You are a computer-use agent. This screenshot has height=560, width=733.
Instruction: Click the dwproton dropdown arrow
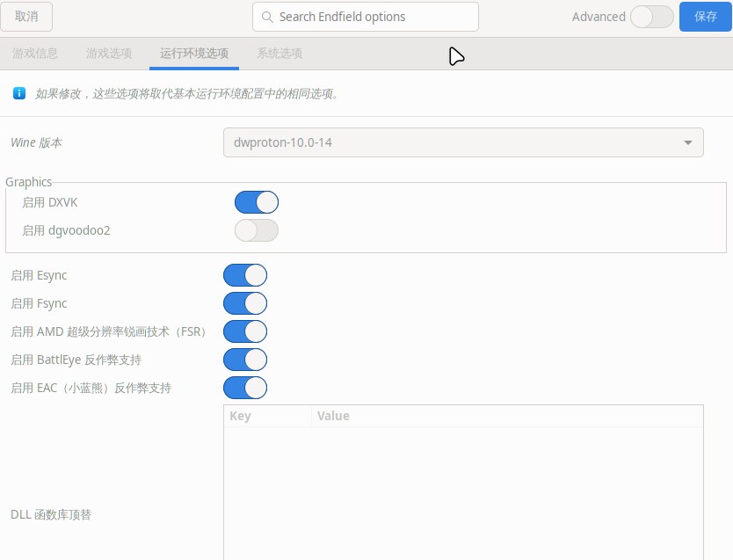687,143
